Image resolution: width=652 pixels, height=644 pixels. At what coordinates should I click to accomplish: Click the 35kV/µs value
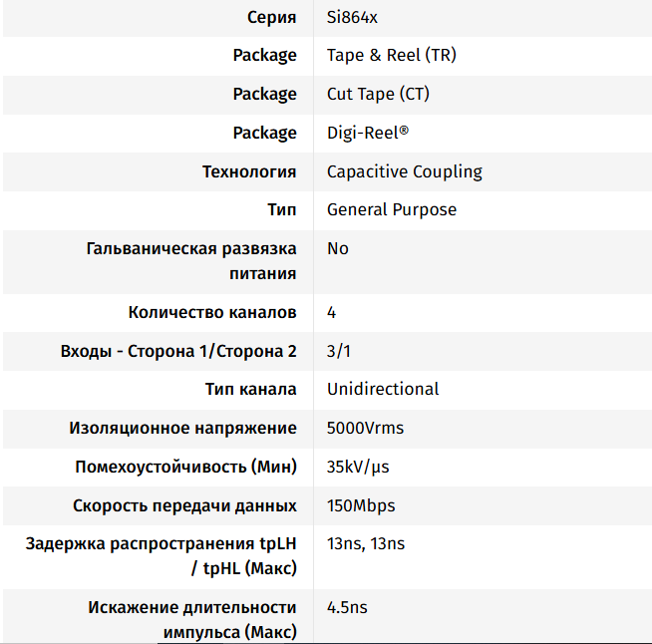[358, 467]
